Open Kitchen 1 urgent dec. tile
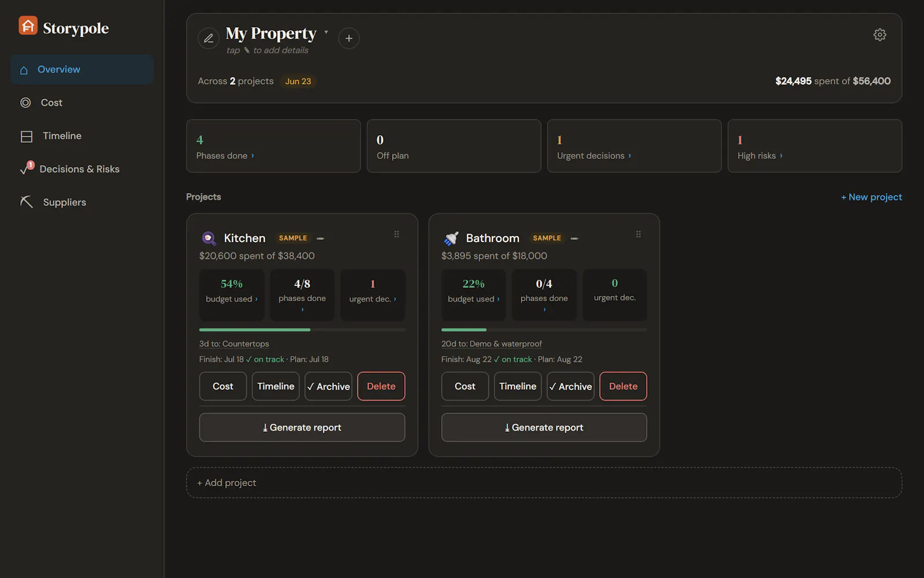This screenshot has height=578, width=924. (372, 295)
